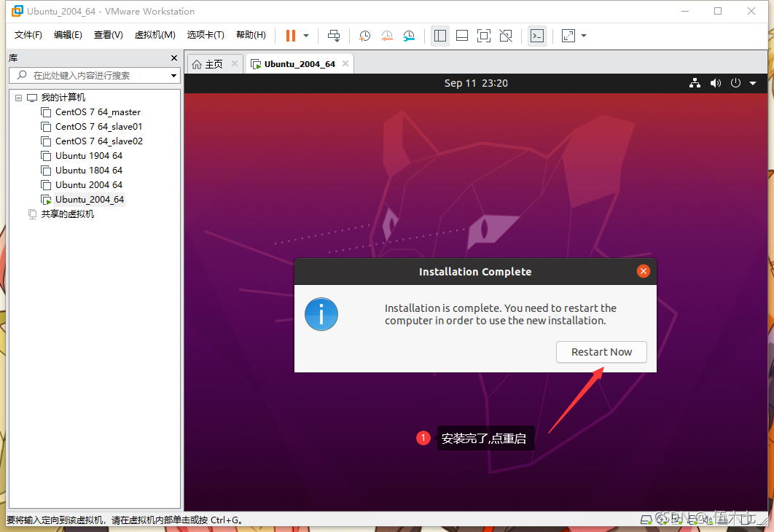Open the power options dropdown beside pause
This screenshot has width=774, height=532.
306,36
